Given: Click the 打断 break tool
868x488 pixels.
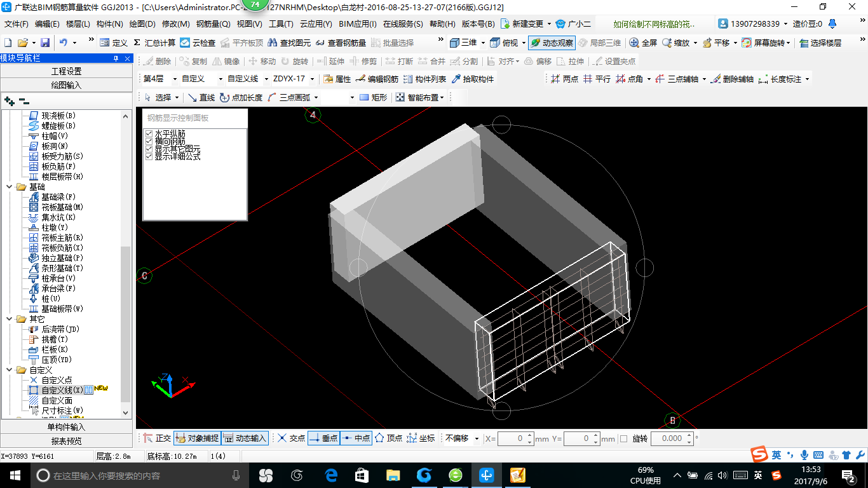Looking at the screenshot, I should 398,61.
